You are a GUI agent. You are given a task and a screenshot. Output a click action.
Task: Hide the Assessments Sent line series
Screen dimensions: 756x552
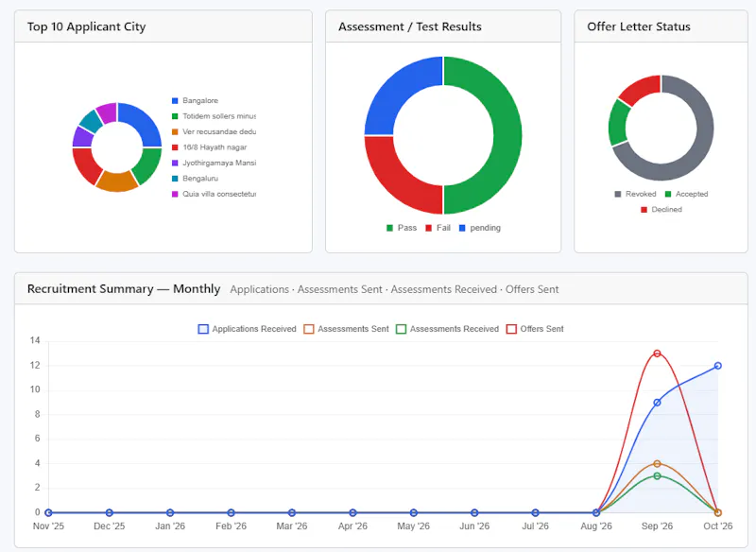coord(346,329)
